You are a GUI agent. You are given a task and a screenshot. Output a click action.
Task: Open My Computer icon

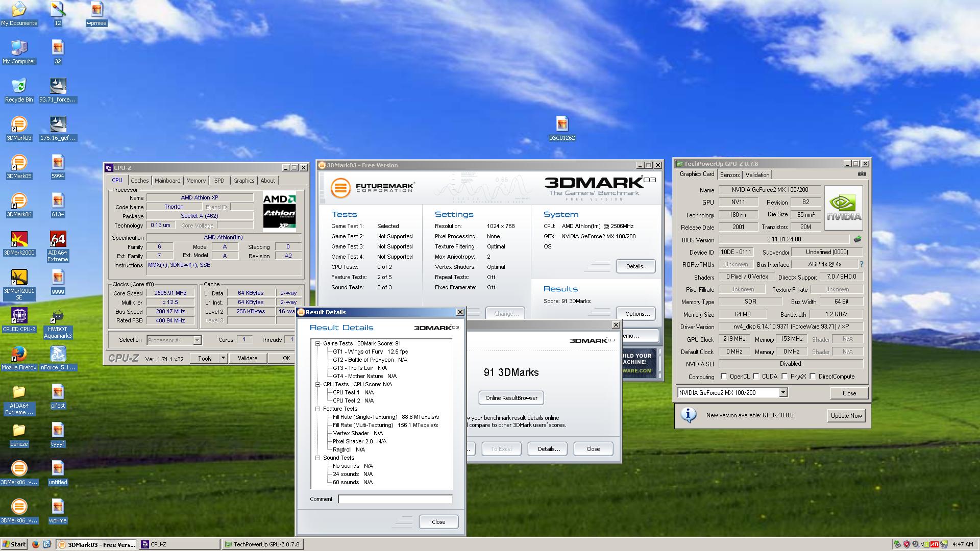(19, 52)
